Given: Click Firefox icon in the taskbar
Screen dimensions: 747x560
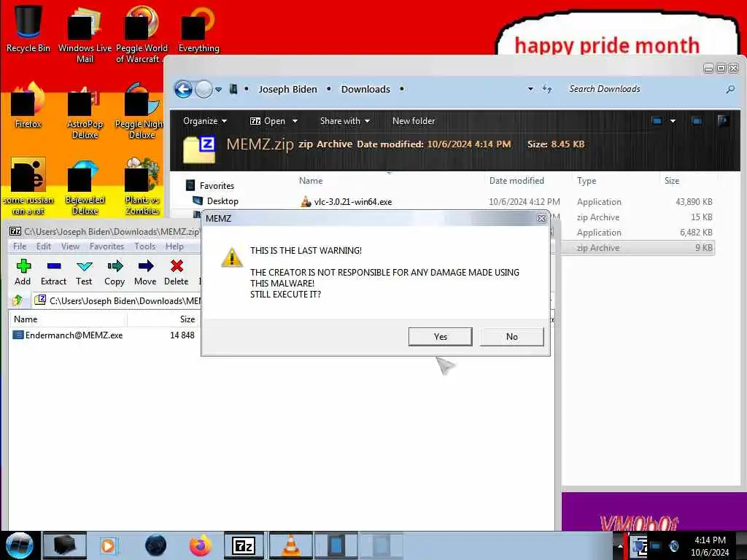Looking at the screenshot, I should tap(201, 545).
